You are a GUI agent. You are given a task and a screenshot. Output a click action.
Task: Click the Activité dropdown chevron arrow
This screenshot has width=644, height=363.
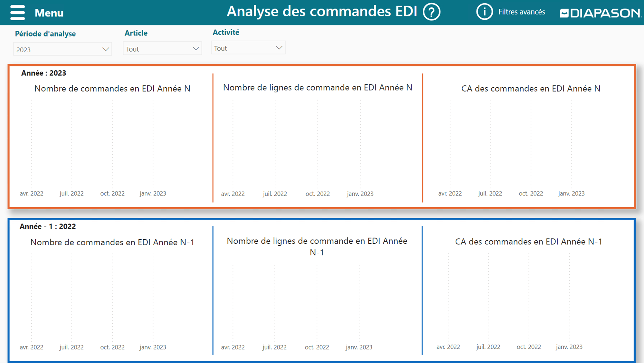279,48
